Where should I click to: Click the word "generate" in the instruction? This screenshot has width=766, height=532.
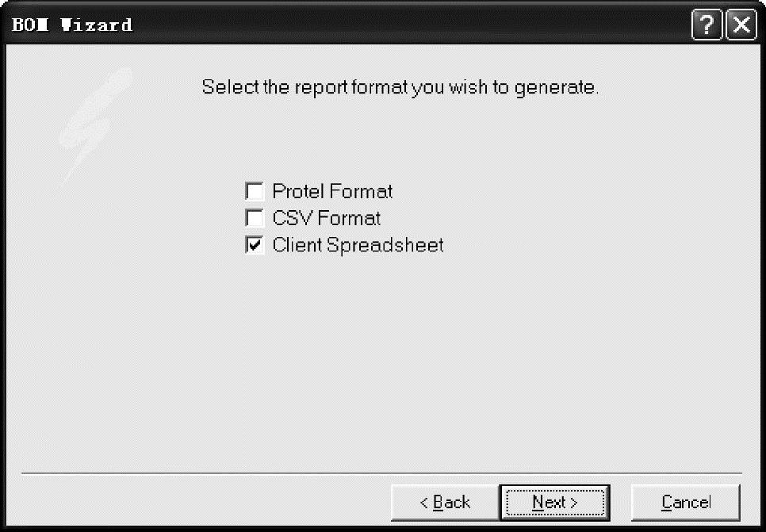click(554, 87)
